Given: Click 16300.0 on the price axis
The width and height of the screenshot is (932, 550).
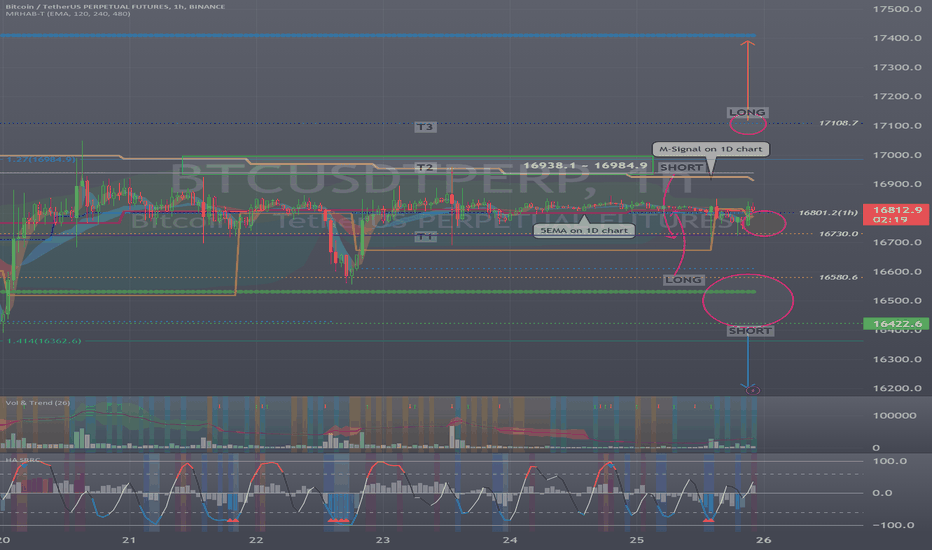Looking at the screenshot, I should click(897, 359).
